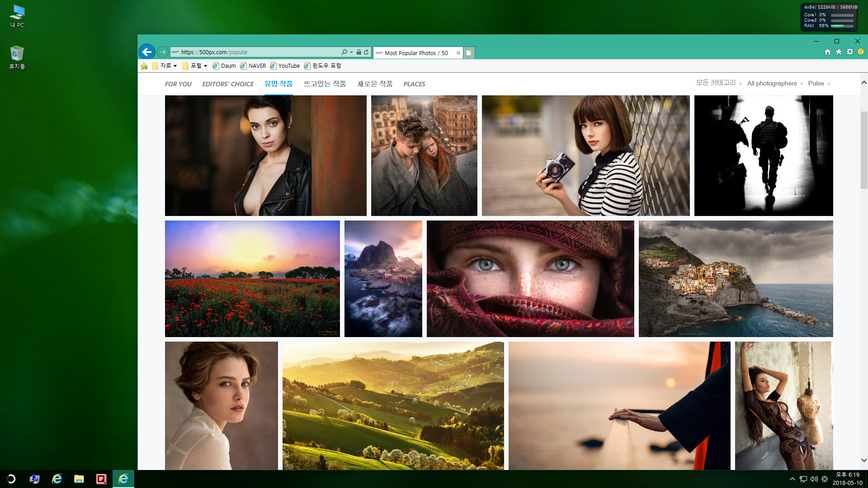Open portrait of short-haired woman in white
The width and height of the screenshot is (868, 488).
click(222, 406)
